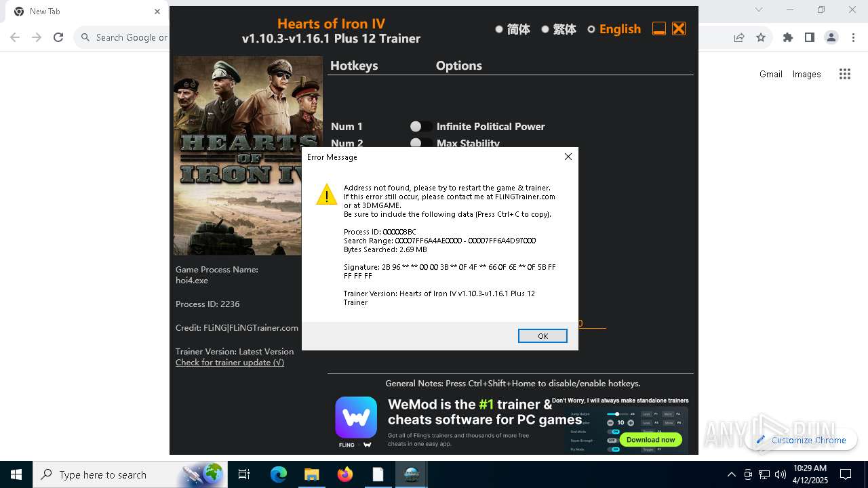Toggle the Max Stability switch

[x=420, y=143]
